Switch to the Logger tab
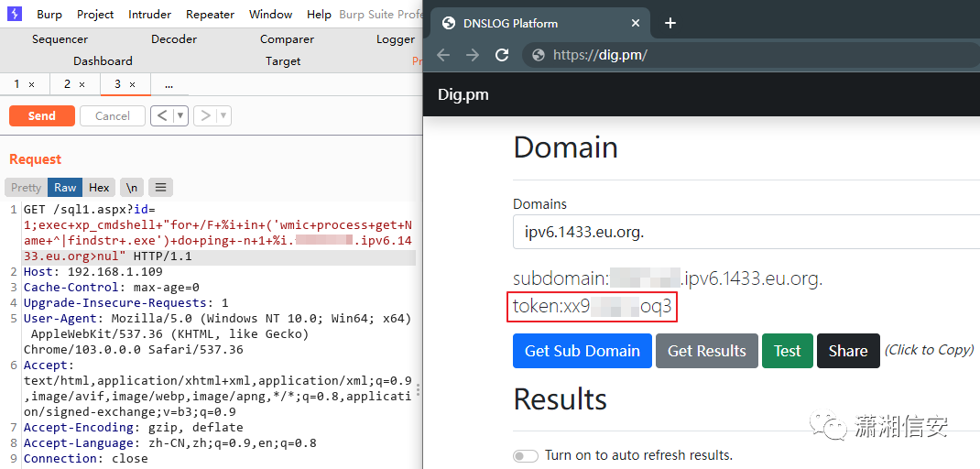This screenshot has height=469, width=980. click(x=396, y=39)
